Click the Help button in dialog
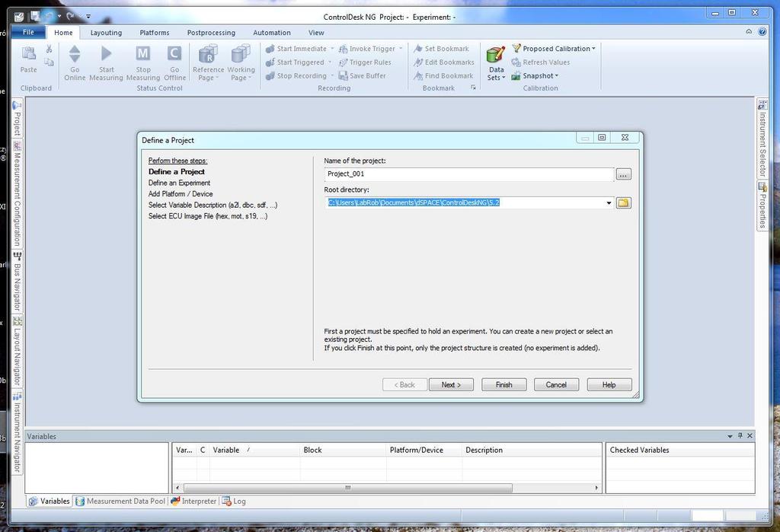The height and width of the screenshot is (532, 780). [609, 385]
